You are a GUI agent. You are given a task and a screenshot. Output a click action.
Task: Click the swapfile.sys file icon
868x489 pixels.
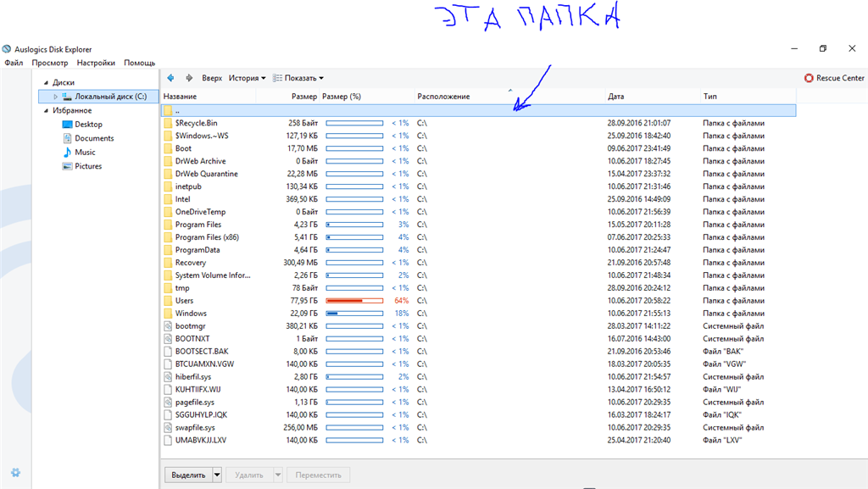168,428
